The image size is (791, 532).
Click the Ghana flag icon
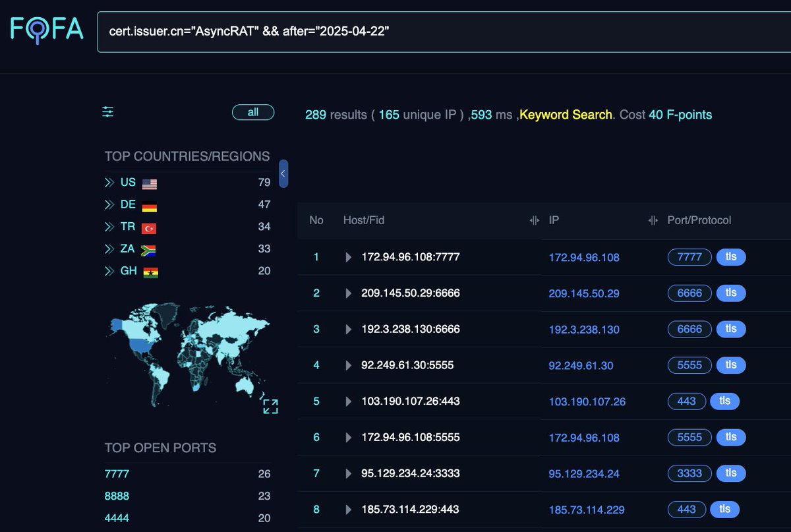(x=150, y=272)
